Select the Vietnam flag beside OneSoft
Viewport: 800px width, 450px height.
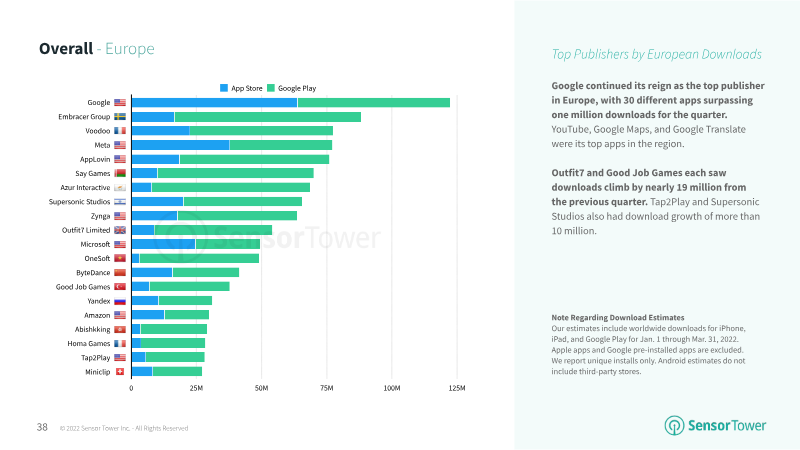[x=120, y=259]
